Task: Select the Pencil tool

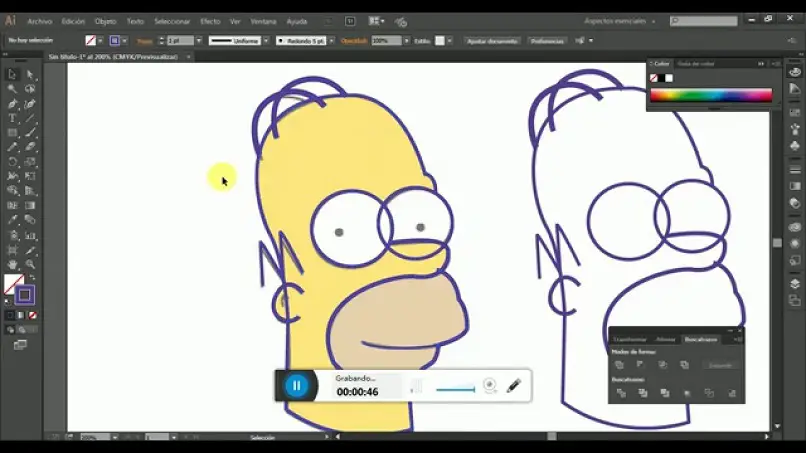Action: 12,147
